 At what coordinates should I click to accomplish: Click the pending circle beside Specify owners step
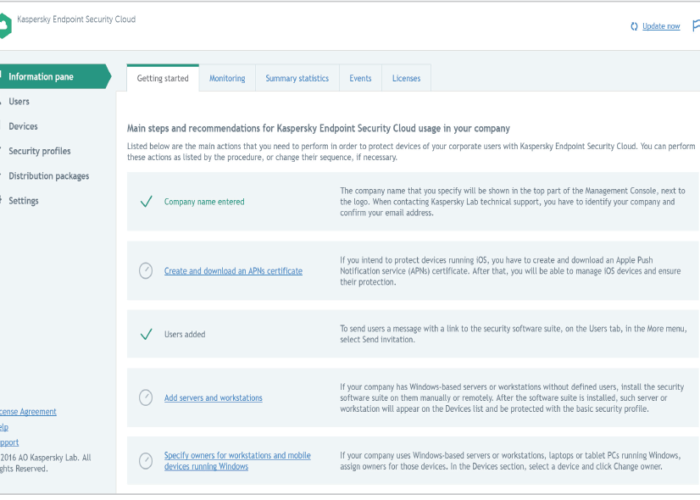[146, 461]
